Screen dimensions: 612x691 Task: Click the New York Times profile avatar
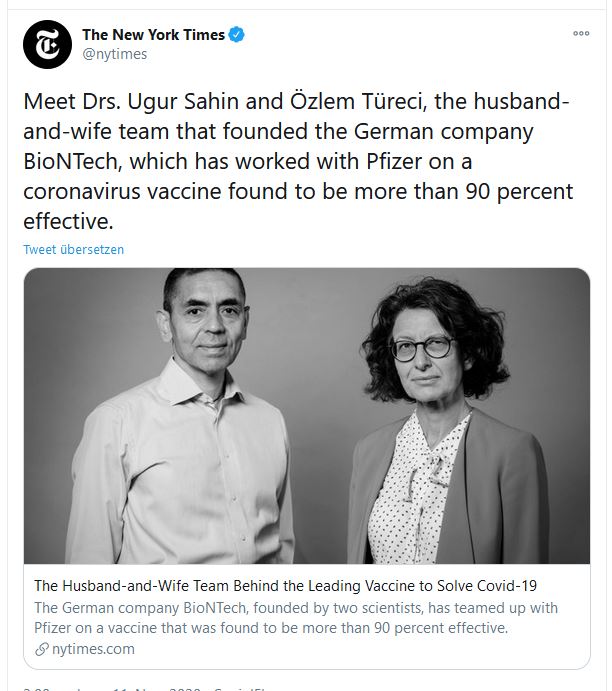click(48, 45)
